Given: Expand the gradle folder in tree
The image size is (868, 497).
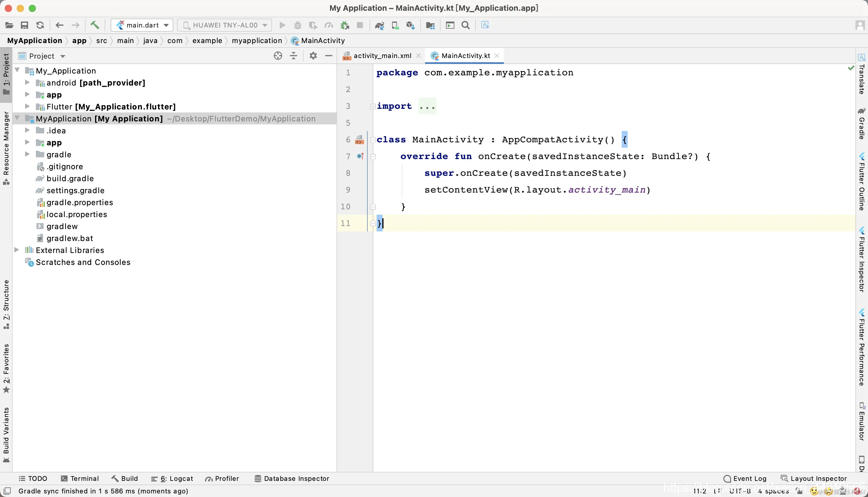Looking at the screenshot, I should 27,154.
